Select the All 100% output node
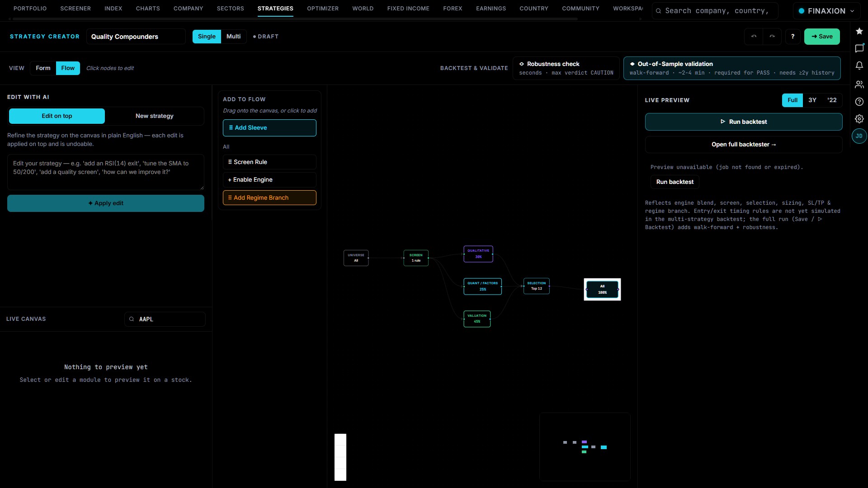The image size is (868, 488). point(602,290)
